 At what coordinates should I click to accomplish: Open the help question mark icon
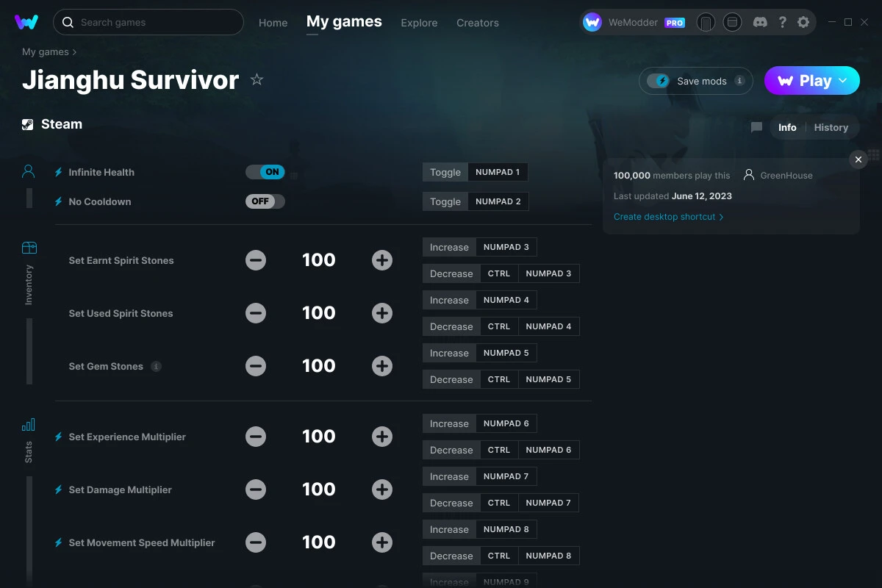click(783, 23)
